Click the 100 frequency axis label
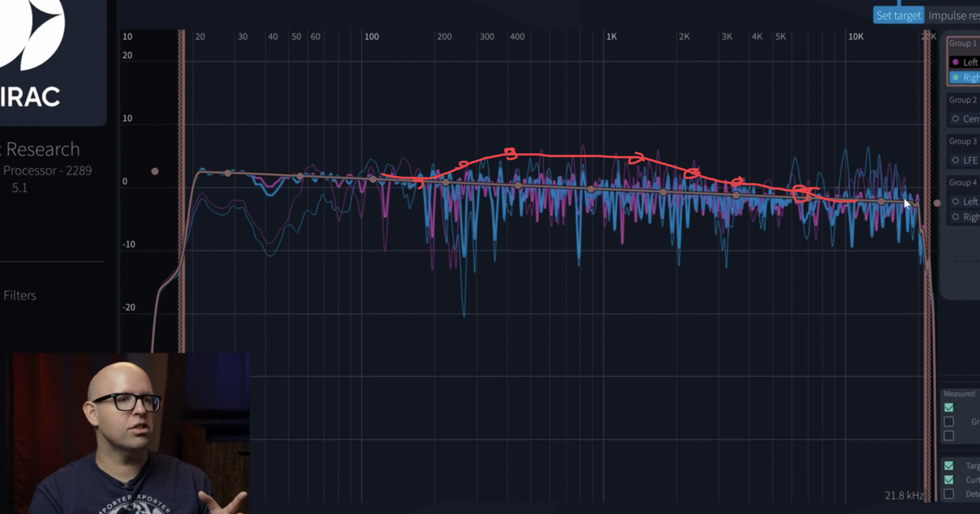The height and width of the screenshot is (514, 980). point(372,36)
